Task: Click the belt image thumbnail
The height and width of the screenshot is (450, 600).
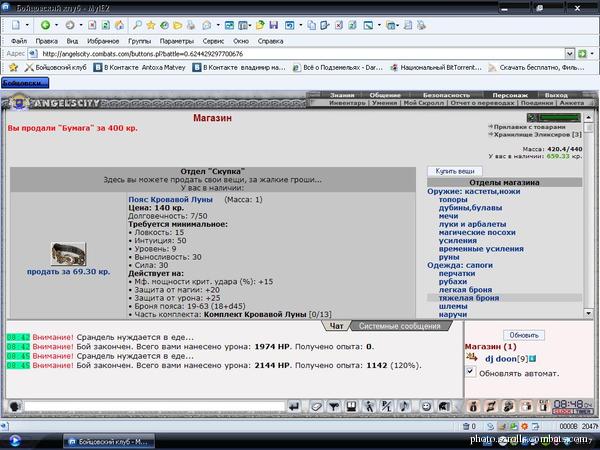Action: point(68,254)
